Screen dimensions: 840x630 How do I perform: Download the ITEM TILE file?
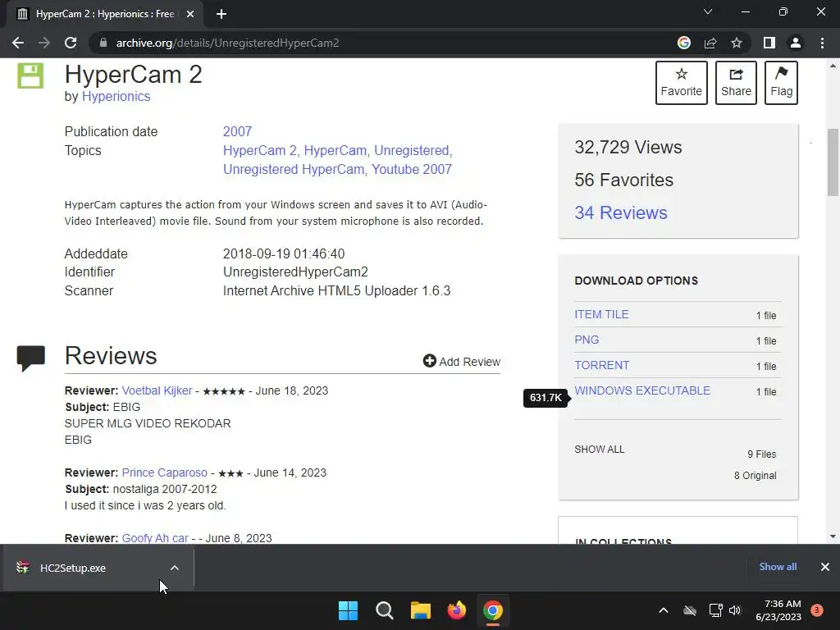601,314
